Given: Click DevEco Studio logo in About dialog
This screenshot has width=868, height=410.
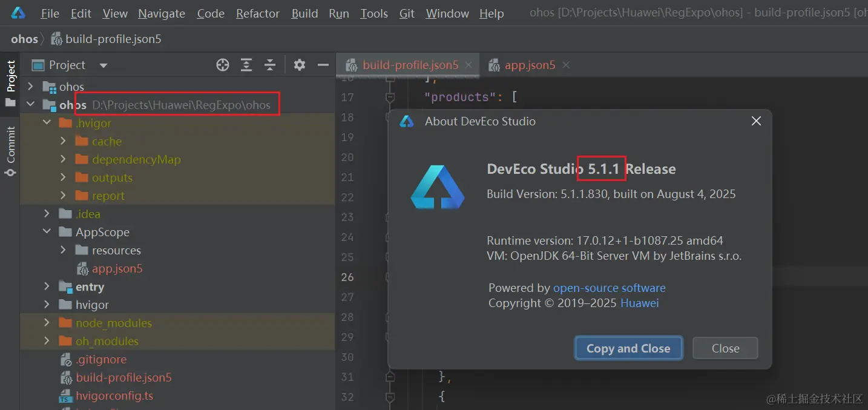Looking at the screenshot, I should click(438, 187).
